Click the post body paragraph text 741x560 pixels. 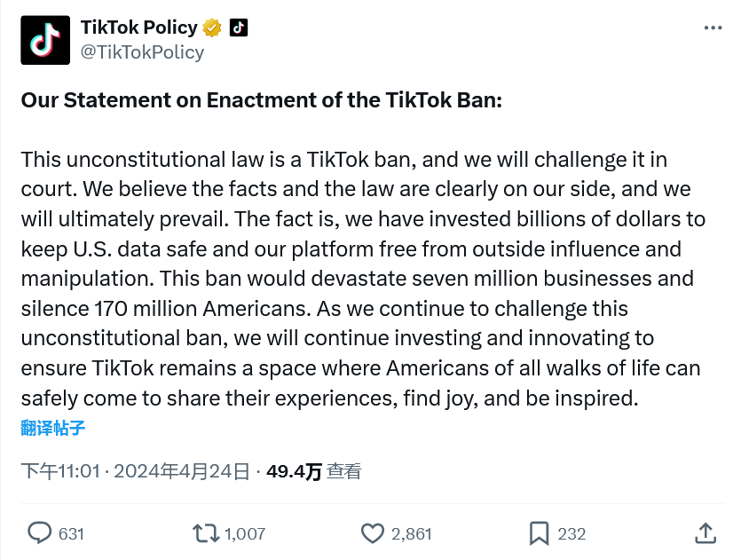tap(355, 279)
